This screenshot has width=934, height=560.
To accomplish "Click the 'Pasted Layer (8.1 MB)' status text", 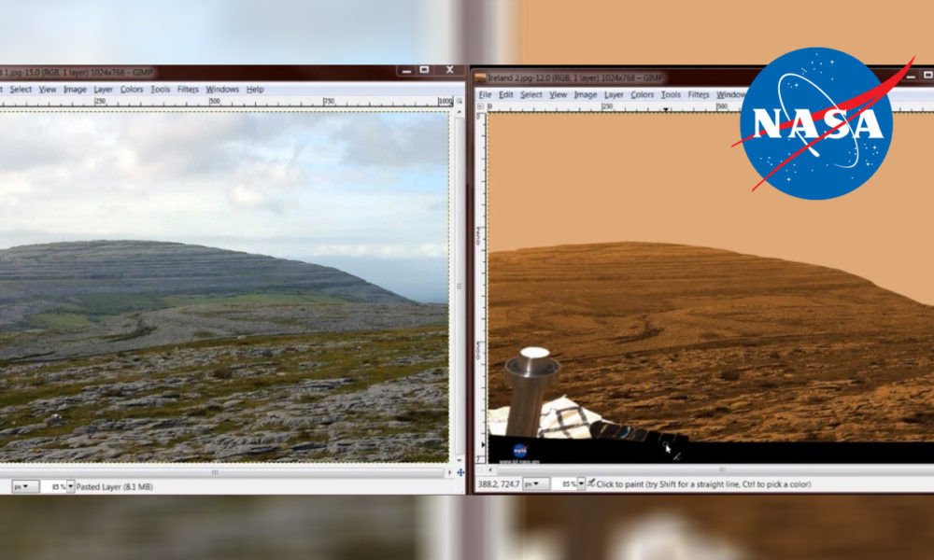I will pos(114,487).
